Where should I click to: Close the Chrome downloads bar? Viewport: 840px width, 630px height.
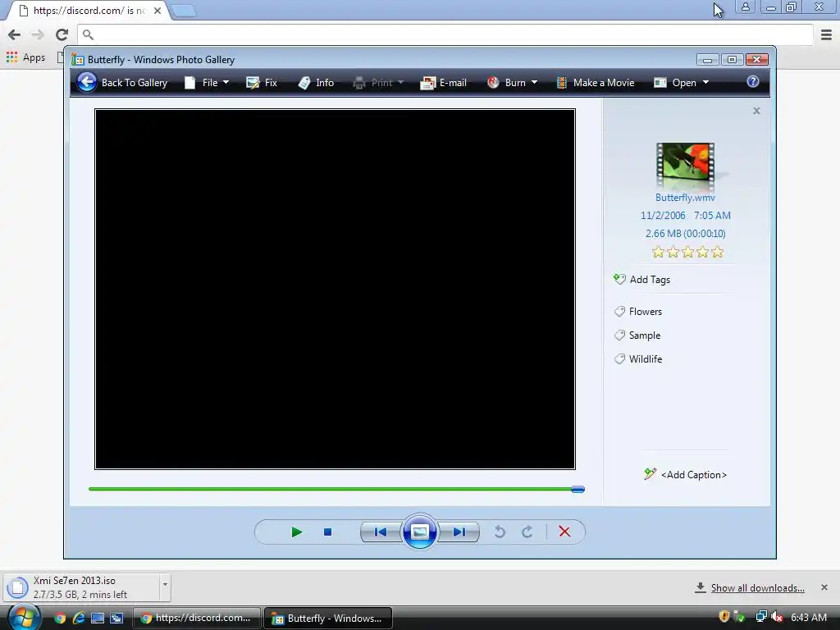pos(824,587)
